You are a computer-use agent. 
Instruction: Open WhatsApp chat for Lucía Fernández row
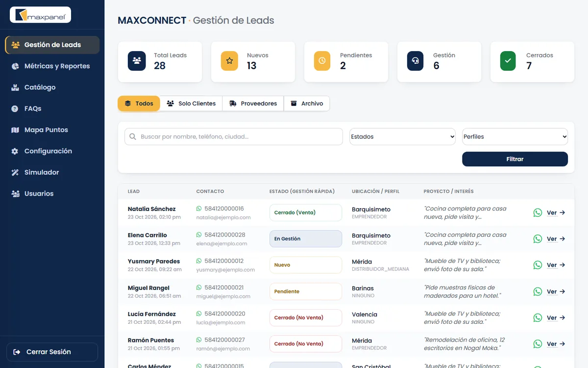pos(538,317)
